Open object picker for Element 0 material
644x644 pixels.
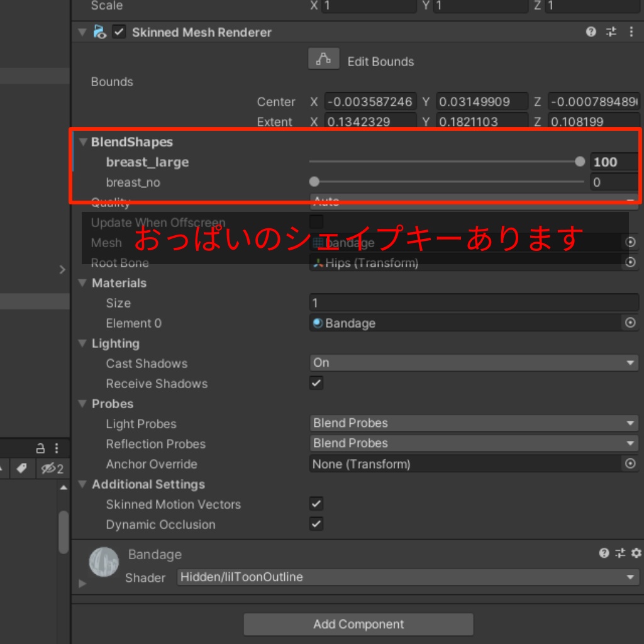[630, 323]
